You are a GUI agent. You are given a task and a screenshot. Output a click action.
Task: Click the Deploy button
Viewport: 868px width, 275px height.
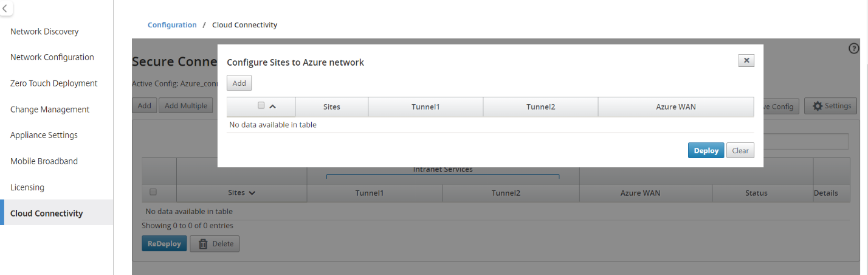click(706, 150)
